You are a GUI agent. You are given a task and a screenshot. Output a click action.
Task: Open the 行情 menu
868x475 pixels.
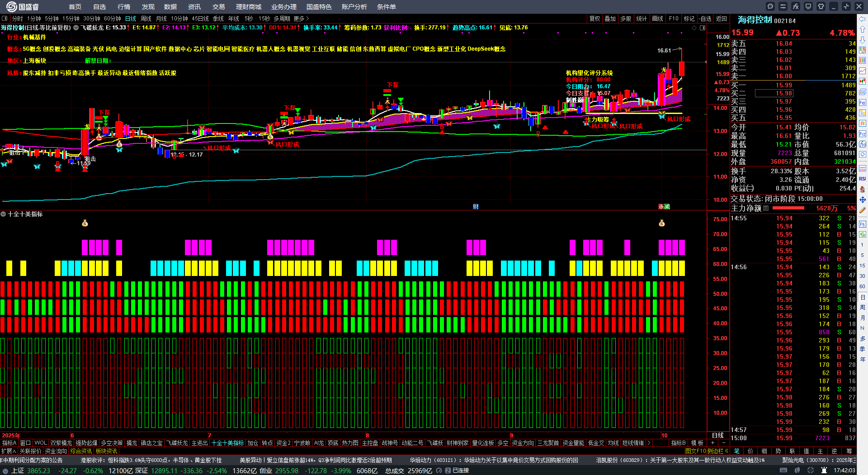point(124,7)
